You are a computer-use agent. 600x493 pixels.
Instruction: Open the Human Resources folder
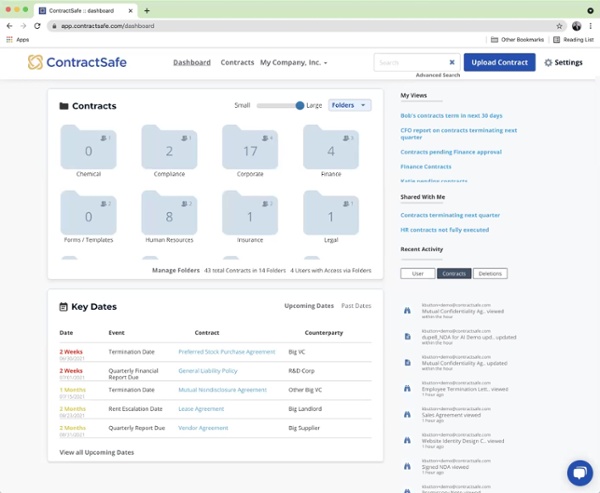(169, 216)
